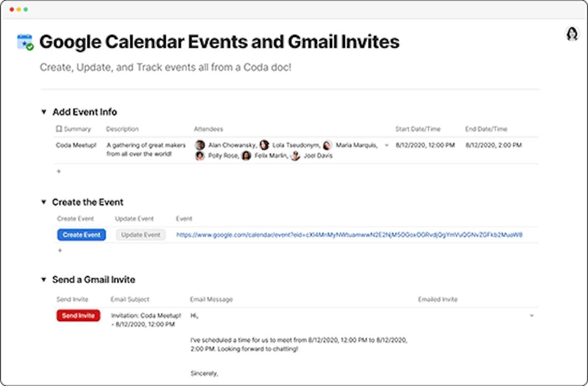588x386 pixels.
Task: Click the calendar emoji icon beside the doc title
Action: point(25,40)
